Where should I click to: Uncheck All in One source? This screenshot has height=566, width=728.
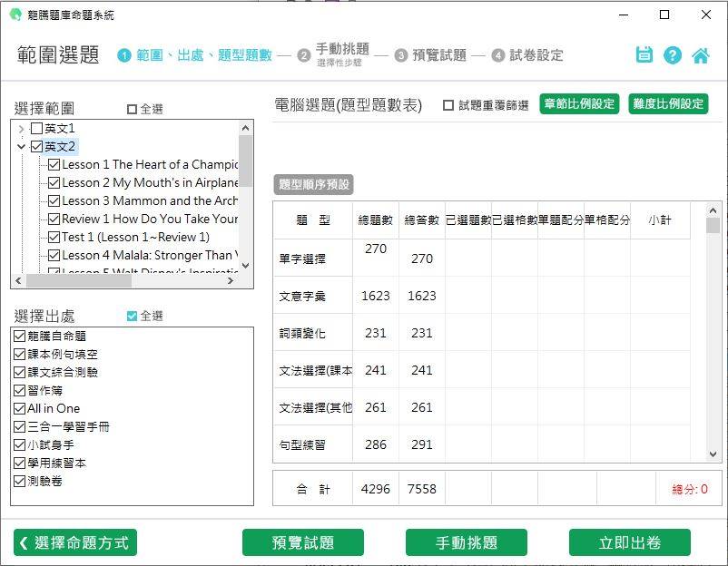click(19, 409)
